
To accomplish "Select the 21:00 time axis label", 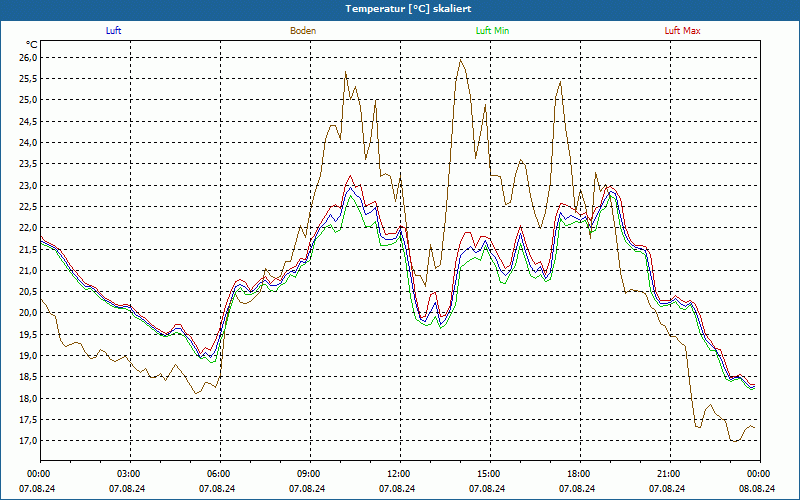I will pyautogui.click(x=668, y=474).
